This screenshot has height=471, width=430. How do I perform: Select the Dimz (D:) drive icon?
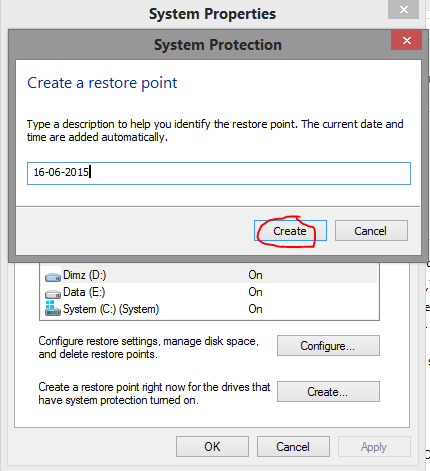[53, 276]
